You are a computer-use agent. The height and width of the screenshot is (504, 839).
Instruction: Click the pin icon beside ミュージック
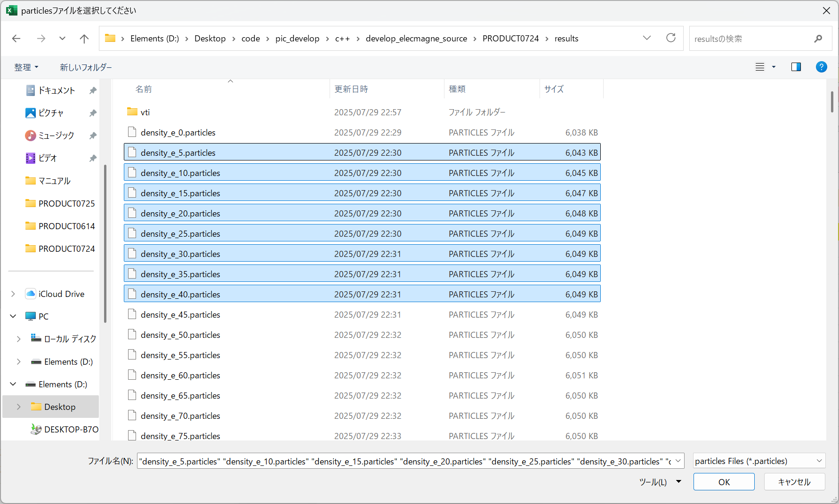(93, 136)
